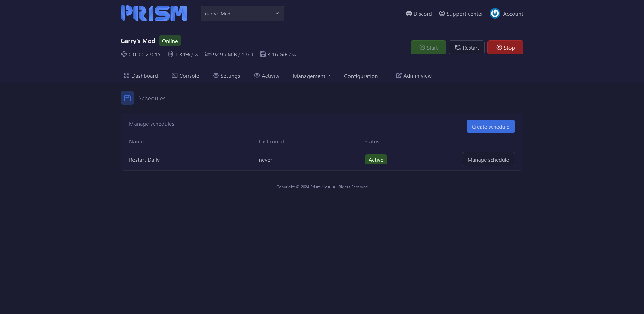Screen dimensions: 644x314
Task: Open the Garry's Mod server selector dropdown
Action: 242,13
